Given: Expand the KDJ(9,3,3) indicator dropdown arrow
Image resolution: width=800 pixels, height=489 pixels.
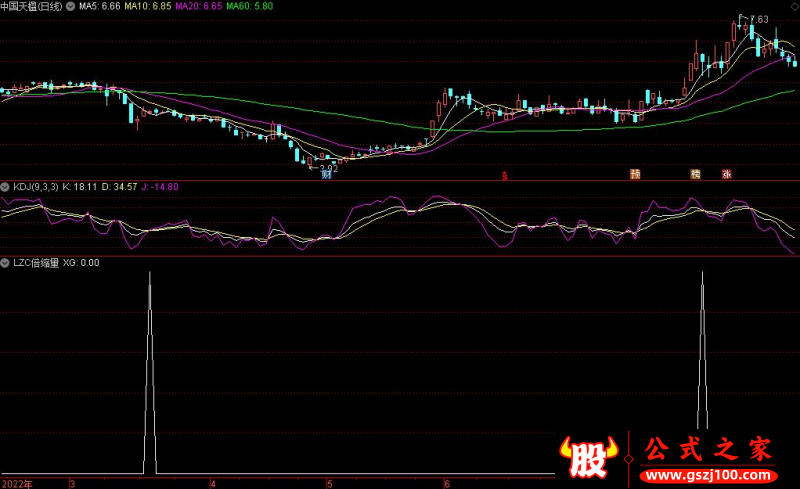Looking at the screenshot, I should (x=5, y=187).
